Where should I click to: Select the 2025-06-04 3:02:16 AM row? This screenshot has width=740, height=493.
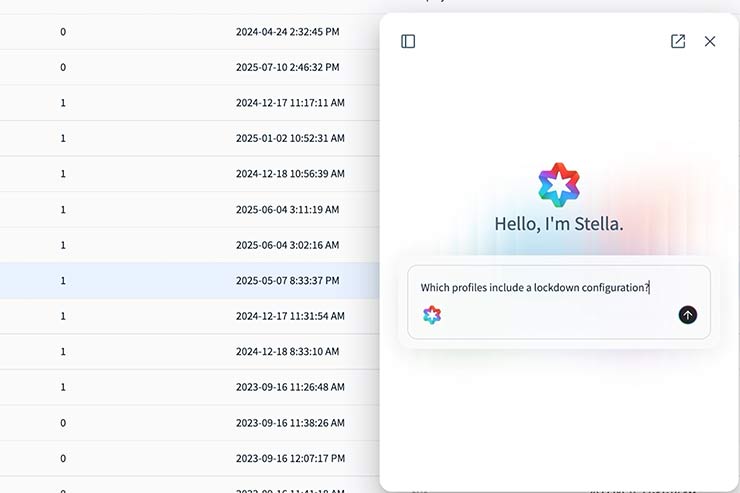[x=287, y=245]
